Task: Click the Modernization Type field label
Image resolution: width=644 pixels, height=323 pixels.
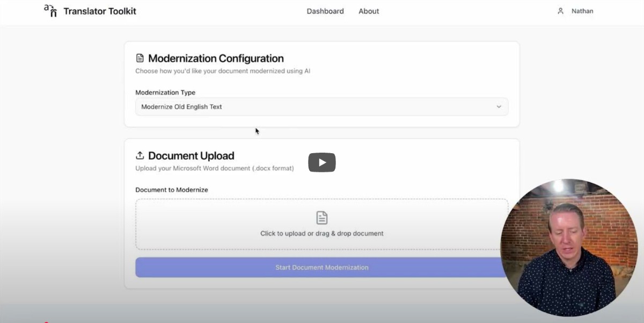Action: [x=165, y=92]
